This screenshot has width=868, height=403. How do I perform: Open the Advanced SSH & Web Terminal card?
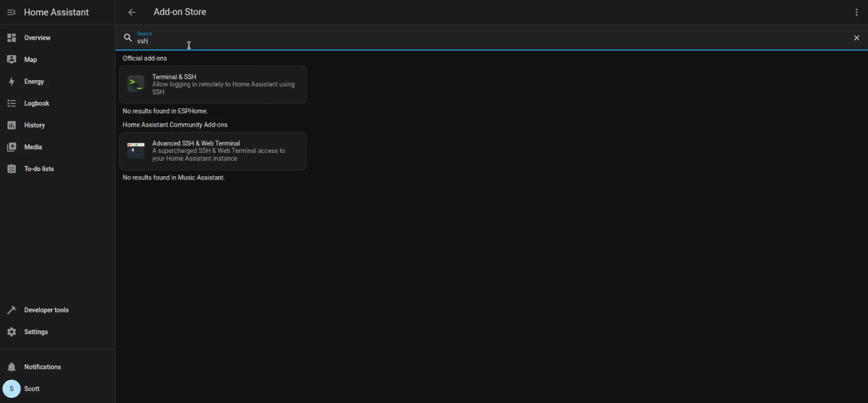click(213, 151)
